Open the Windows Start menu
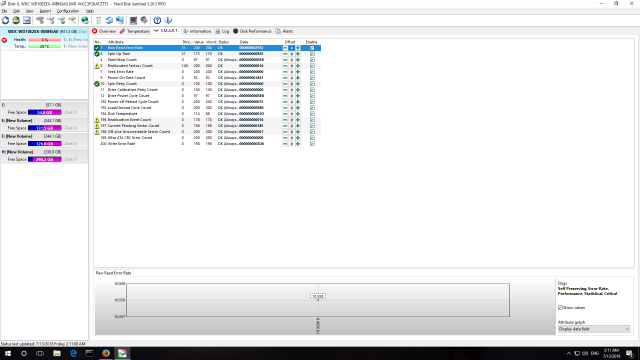 pos(8,353)
